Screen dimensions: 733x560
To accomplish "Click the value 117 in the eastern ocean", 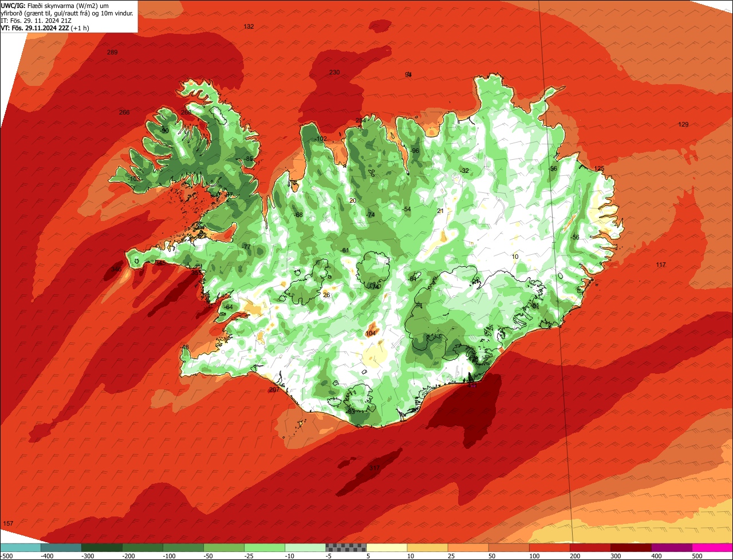I will (x=661, y=265).
